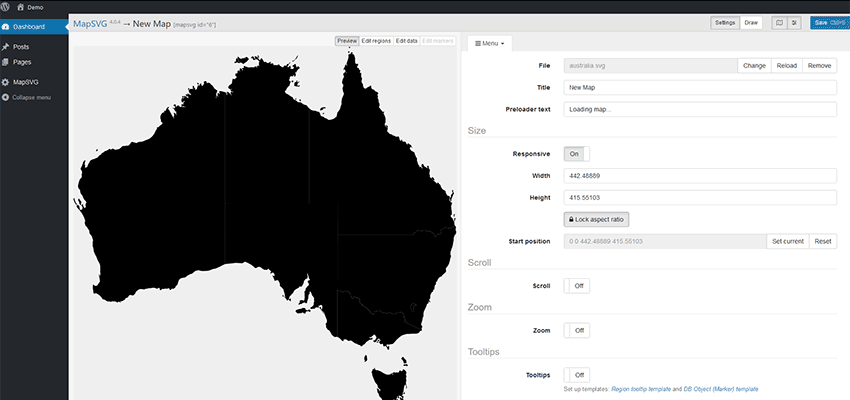Screen dimensions: 850x400
Task: Click the map view icon button
Action: click(779, 22)
